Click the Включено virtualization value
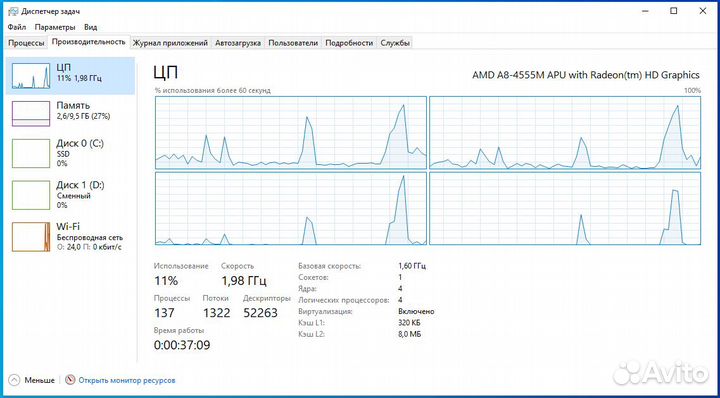 pyautogui.click(x=416, y=312)
